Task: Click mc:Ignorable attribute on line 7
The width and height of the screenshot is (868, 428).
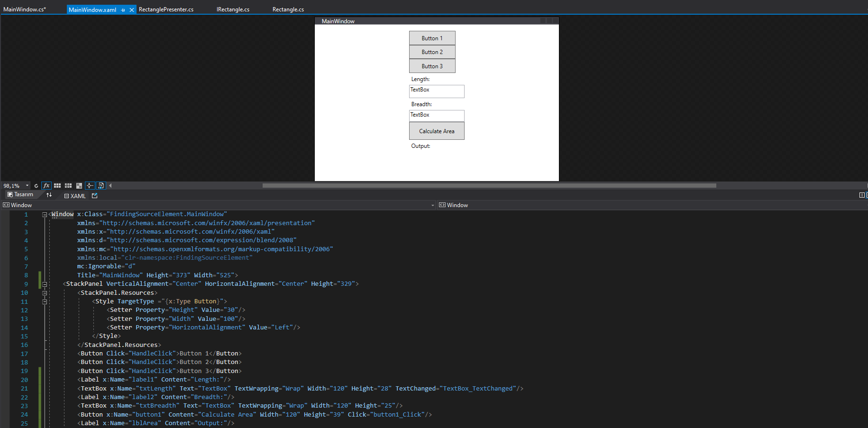Action: (x=106, y=266)
